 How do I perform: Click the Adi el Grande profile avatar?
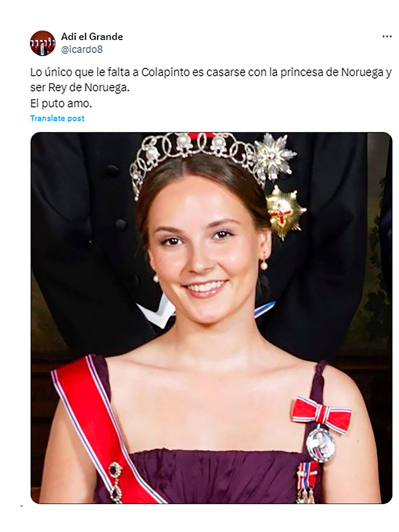pos(43,43)
